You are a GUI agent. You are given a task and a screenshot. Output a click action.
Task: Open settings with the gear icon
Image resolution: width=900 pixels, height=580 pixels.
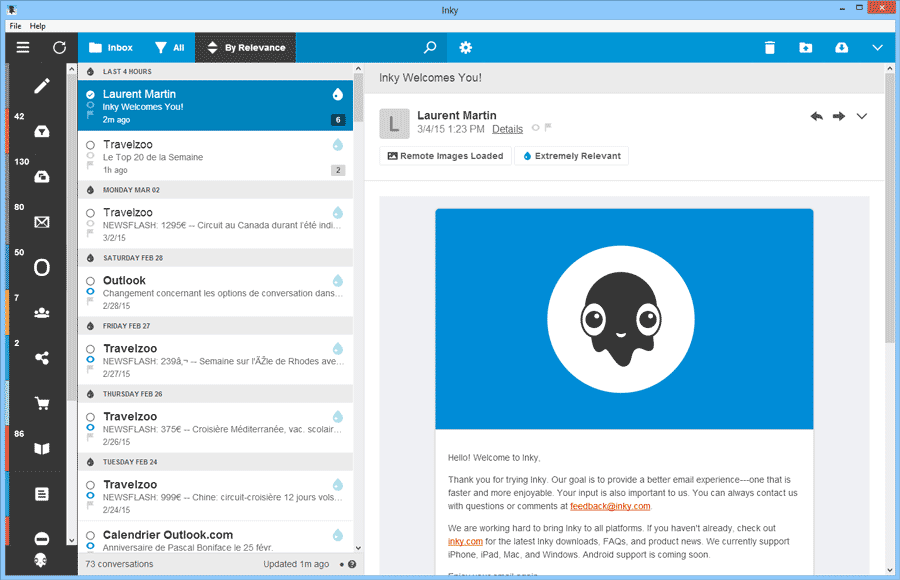[x=465, y=48]
